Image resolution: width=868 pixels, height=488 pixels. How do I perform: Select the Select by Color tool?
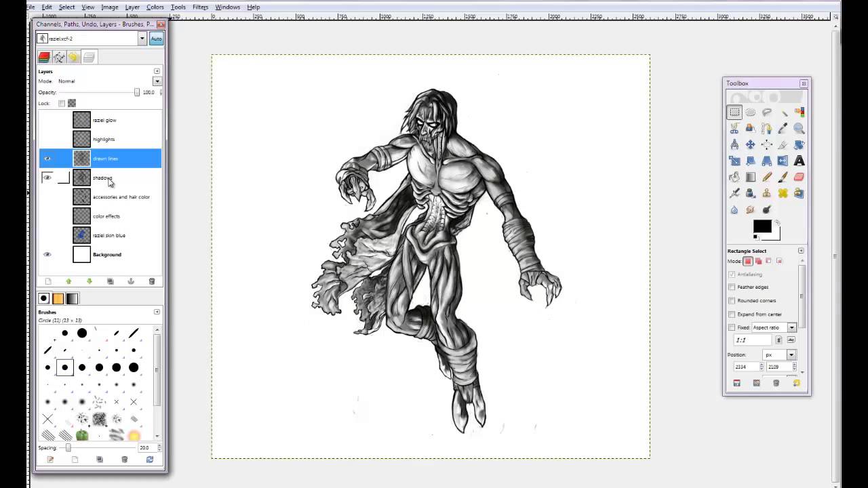[799, 112]
